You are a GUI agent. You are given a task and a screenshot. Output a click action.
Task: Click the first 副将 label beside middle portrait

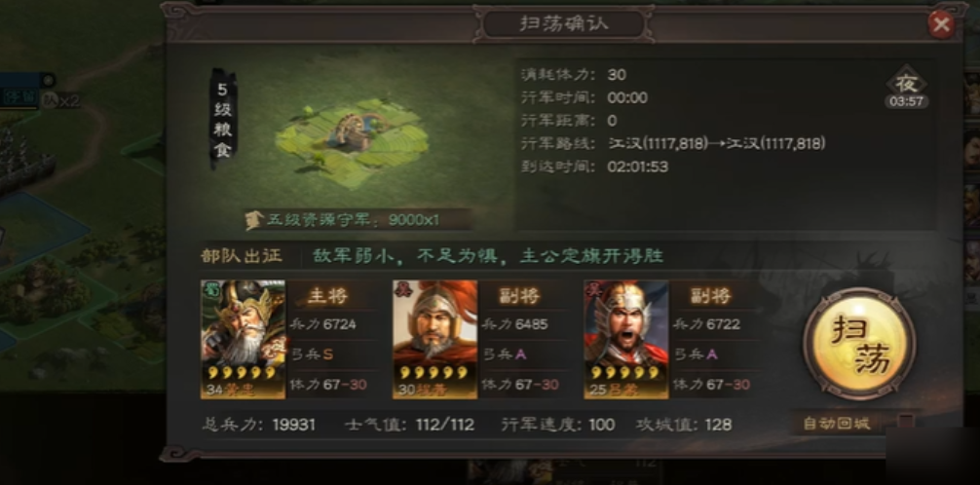click(x=520, y=296)
